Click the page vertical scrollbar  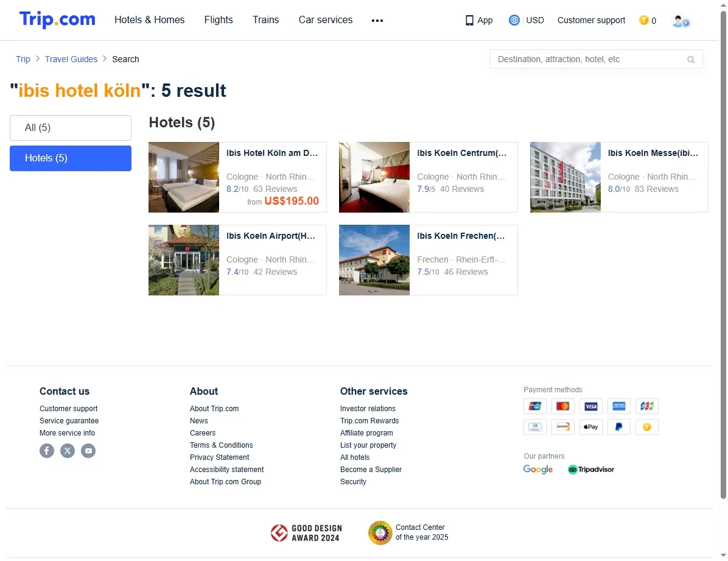click(x=723, y=255)
